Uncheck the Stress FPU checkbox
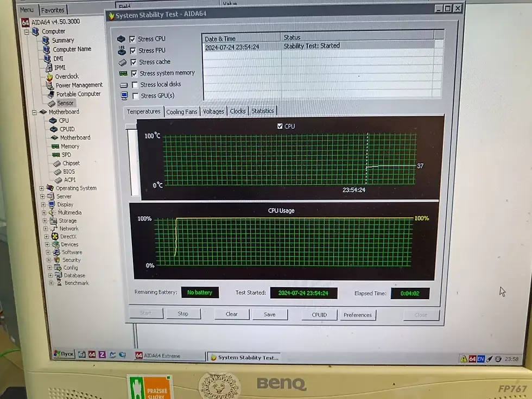The image size is (532, 399). pyautogui.click(x=133, y=50)
